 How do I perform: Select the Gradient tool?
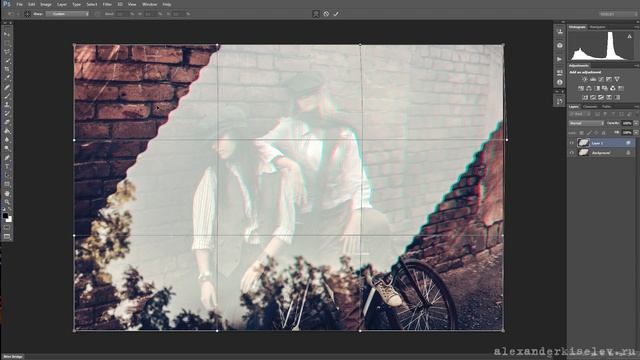[7, 131]
